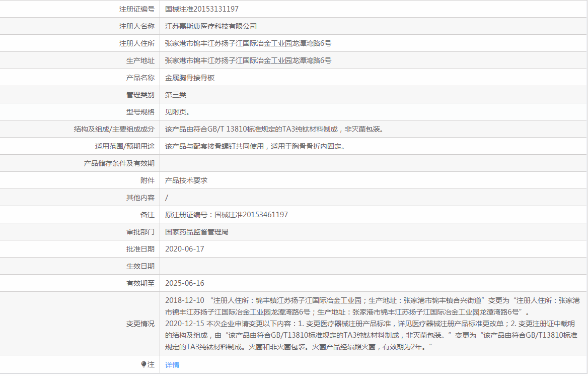The height and width of the screenshot is (376, 588).
Task: Click the composition text mentioning GB/T 13810标准
Action: click(x=275, y=129)
